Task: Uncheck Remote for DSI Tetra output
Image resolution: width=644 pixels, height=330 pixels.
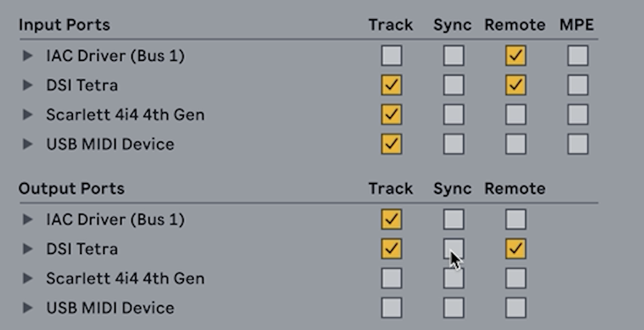Action: [x=516, y=249]
